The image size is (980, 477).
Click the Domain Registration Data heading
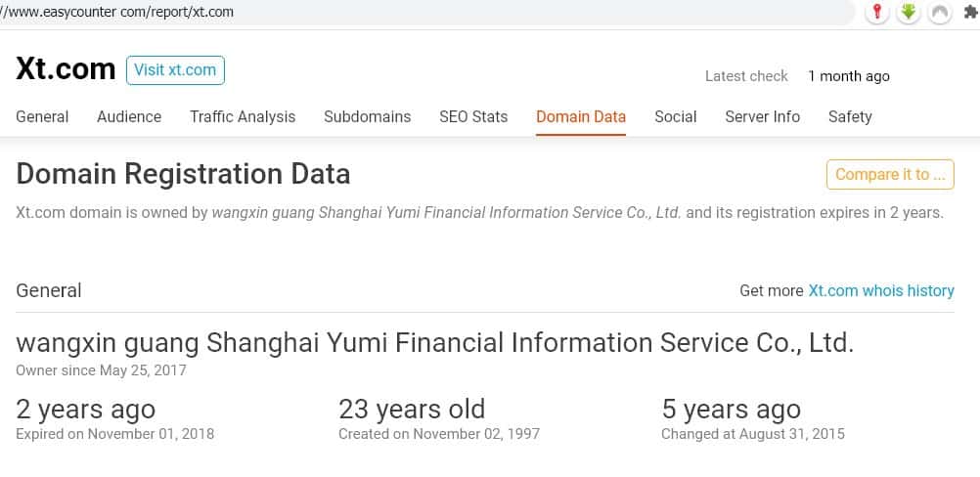point(183,174)
